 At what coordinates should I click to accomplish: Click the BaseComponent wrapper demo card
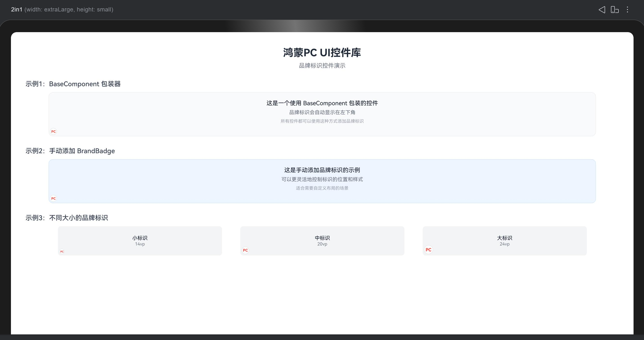point(322,114)
